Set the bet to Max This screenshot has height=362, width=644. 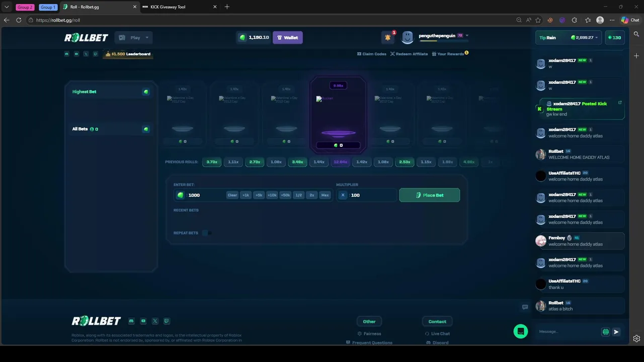[325, 195]
